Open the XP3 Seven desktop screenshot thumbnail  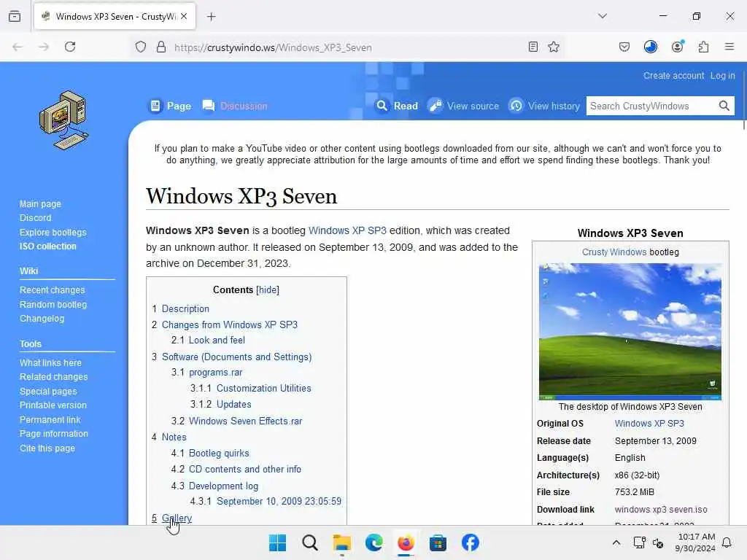click(x=630, y=332)
